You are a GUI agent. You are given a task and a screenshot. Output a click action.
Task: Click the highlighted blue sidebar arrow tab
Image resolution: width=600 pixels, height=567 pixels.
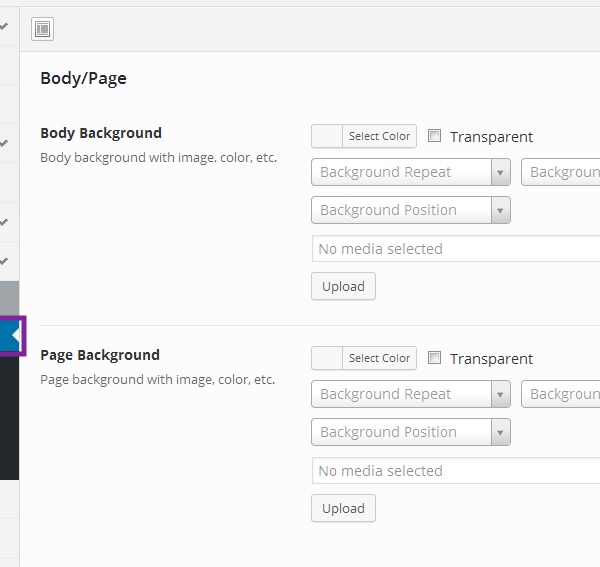point(11,335)
